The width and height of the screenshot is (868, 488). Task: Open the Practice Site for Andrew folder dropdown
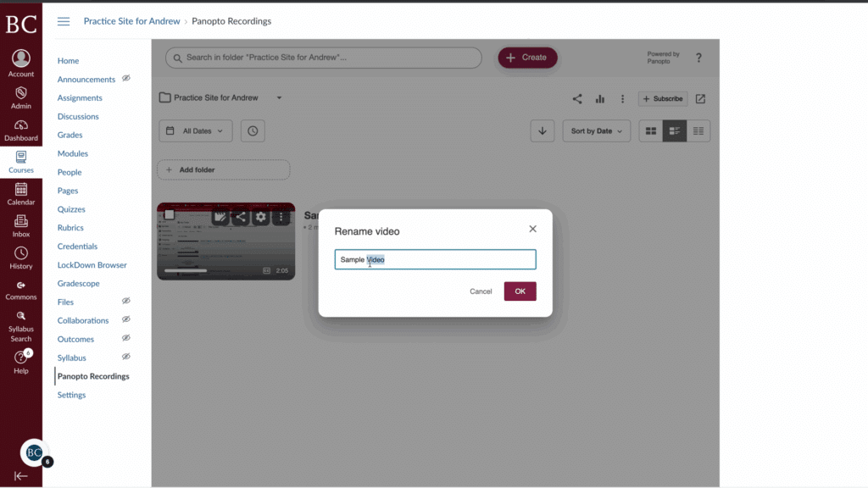(278, 97)
